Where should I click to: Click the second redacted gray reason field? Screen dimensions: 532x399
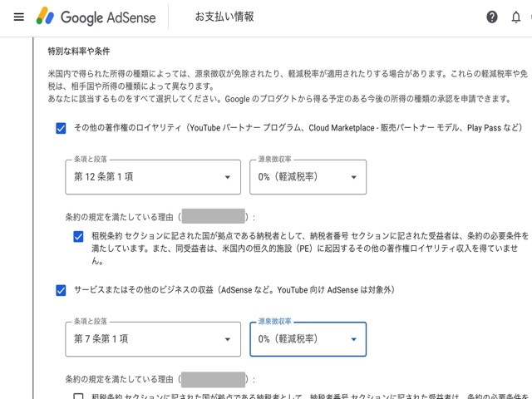[x=213, y=379]
